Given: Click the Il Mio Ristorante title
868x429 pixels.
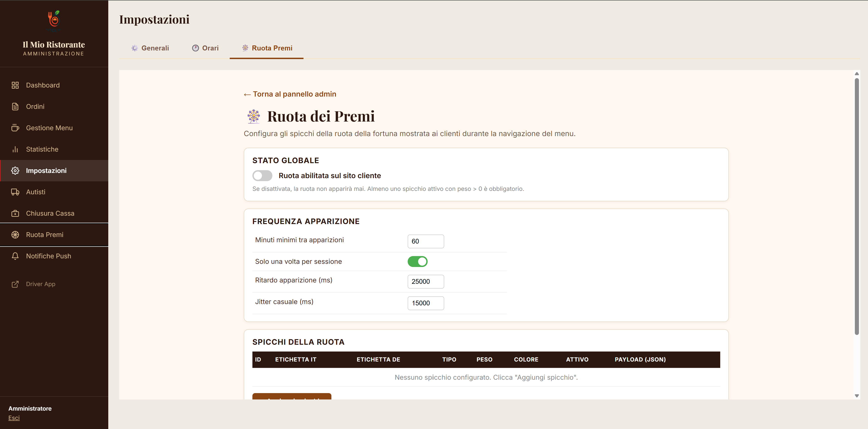Looking at the screenshot, I should coord(54,45).
